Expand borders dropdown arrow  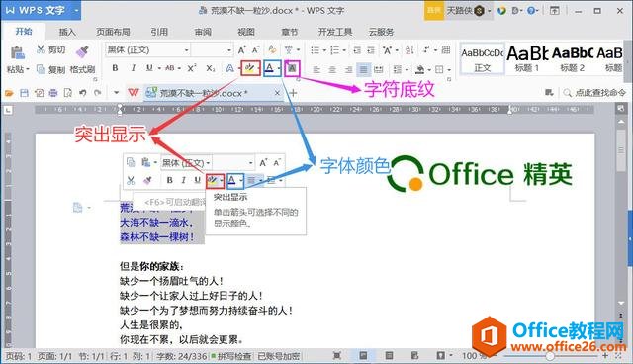(x=449, y=70)
